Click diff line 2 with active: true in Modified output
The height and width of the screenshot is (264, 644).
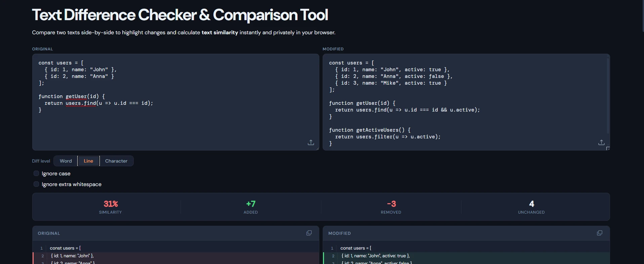[466, 256]
